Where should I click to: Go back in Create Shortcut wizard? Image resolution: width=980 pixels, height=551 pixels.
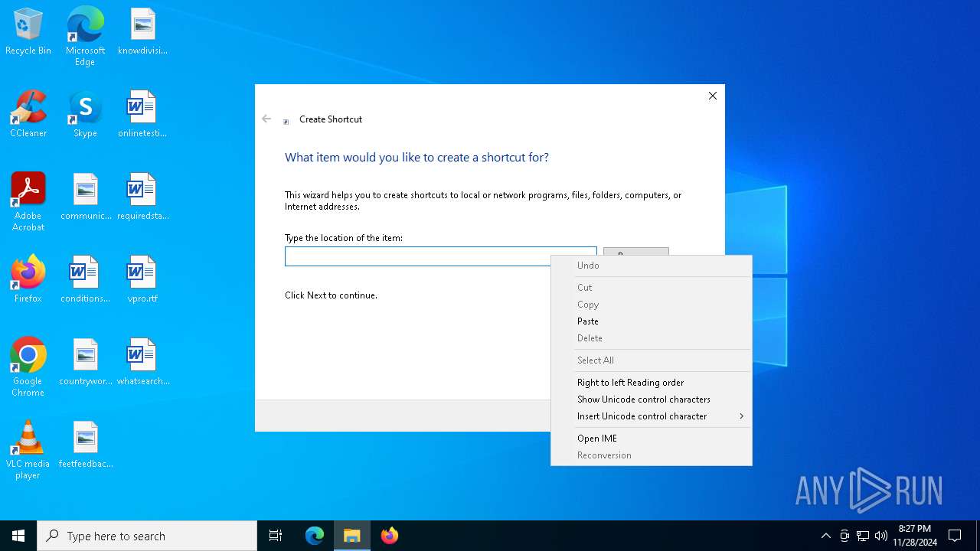tap(266, 119)
